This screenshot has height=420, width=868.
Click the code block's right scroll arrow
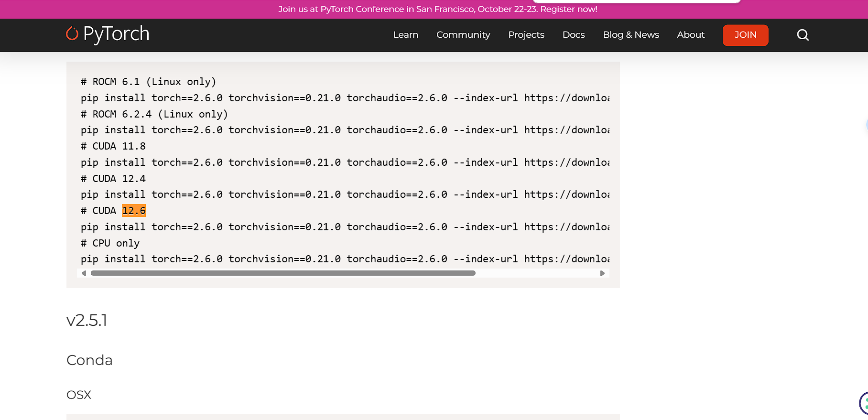point(602,273)
